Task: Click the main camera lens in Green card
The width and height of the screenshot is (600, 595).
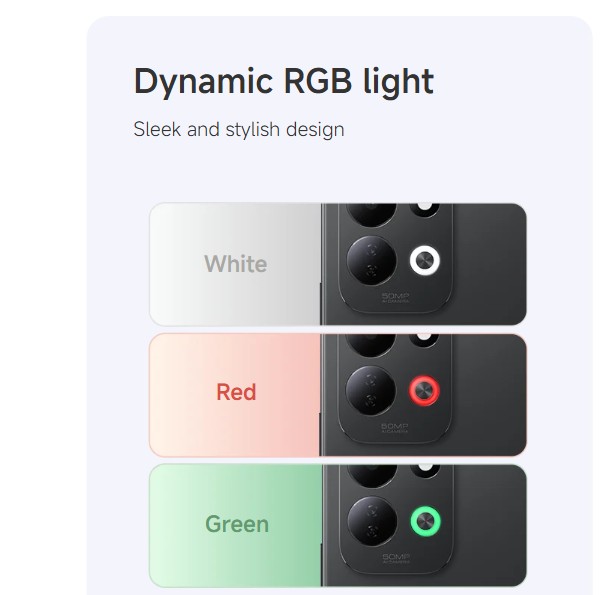Action: tap(372, 521)
